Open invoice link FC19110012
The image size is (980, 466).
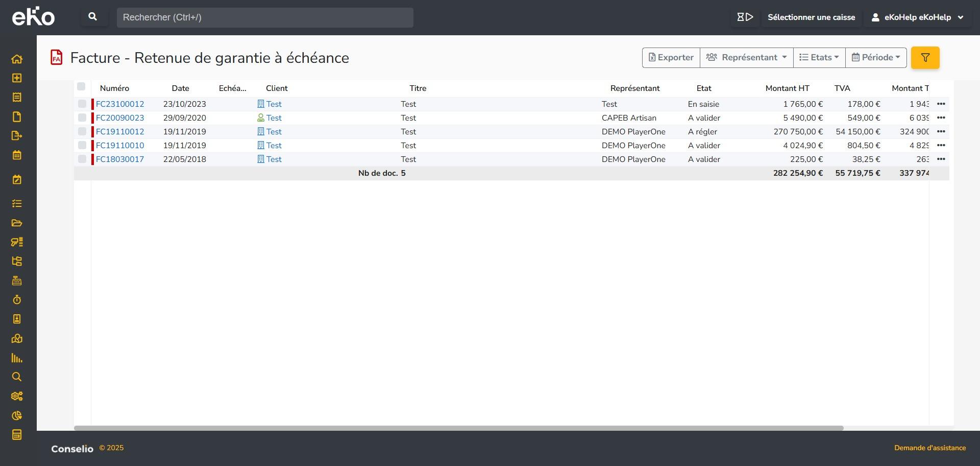click(120, 132)
